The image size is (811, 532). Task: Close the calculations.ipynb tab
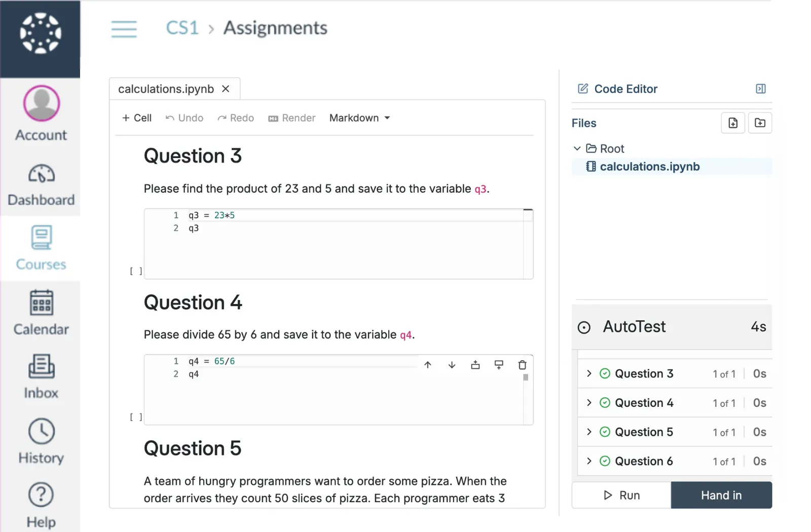tap(226, 89)
